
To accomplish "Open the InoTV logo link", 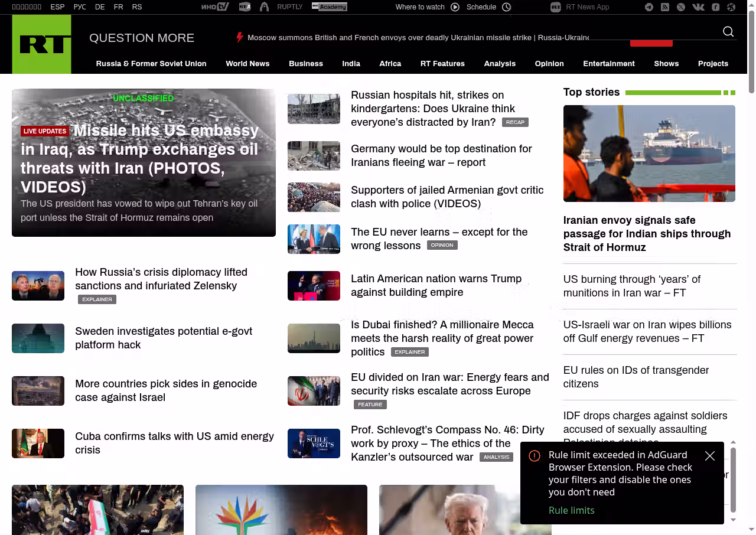I will tap(214, 7).
